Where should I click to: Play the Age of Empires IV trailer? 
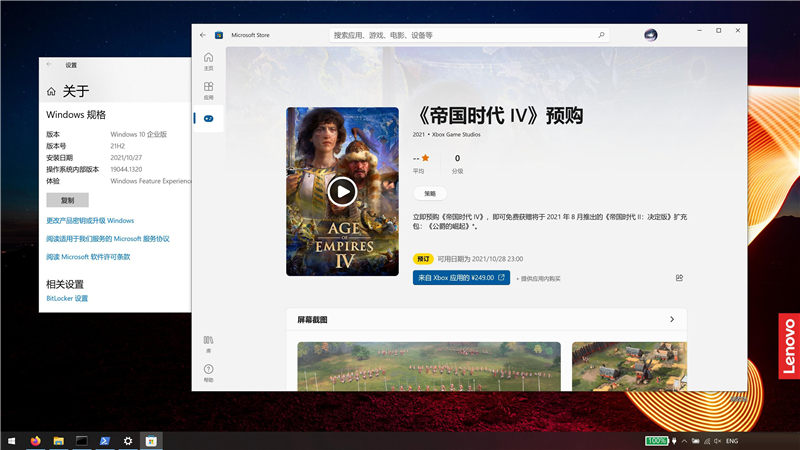click(342, 190)
